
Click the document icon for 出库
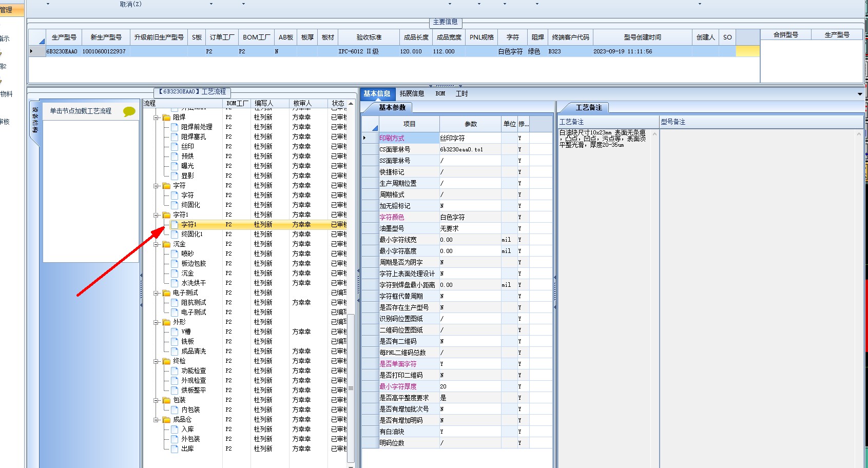pyautogui.click(x=175, y=449)
